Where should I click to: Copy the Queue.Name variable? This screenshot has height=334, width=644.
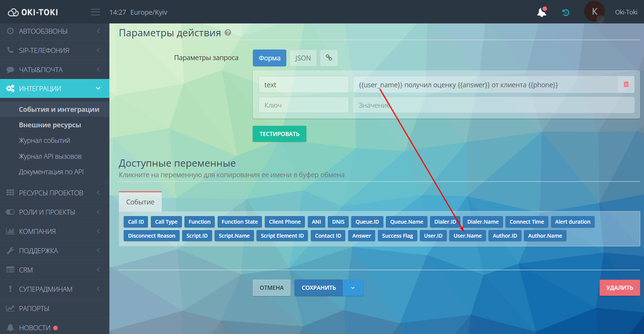click(x=407, y=221)
